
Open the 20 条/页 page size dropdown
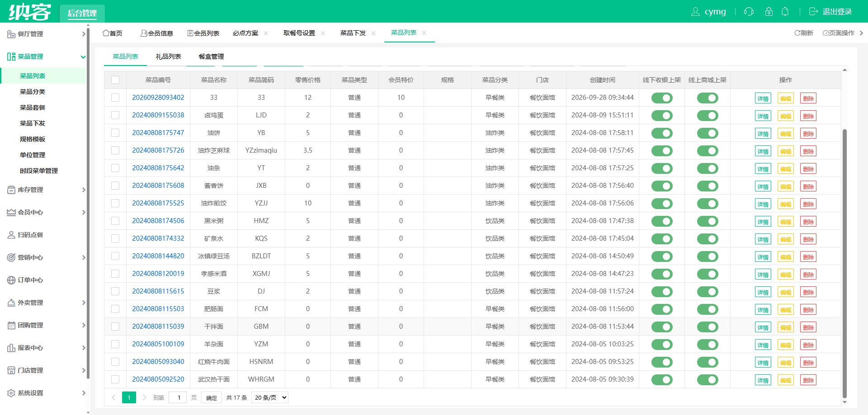270,397
